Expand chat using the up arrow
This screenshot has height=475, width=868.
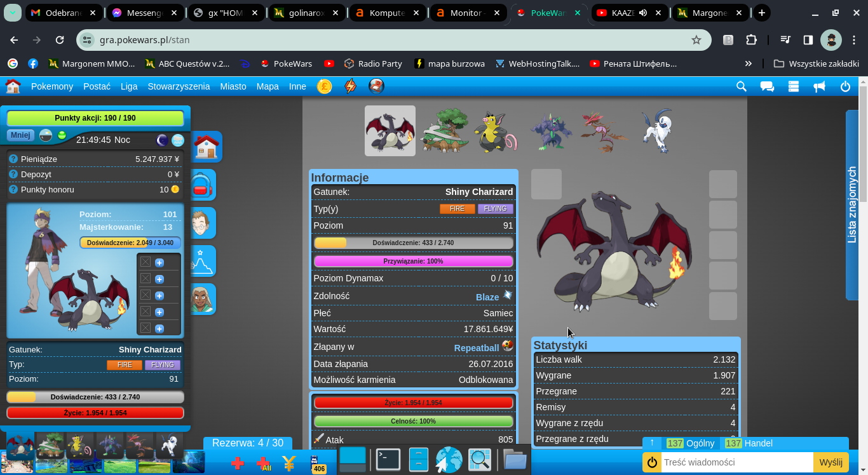pyautogui.click(x=652, y=443)
